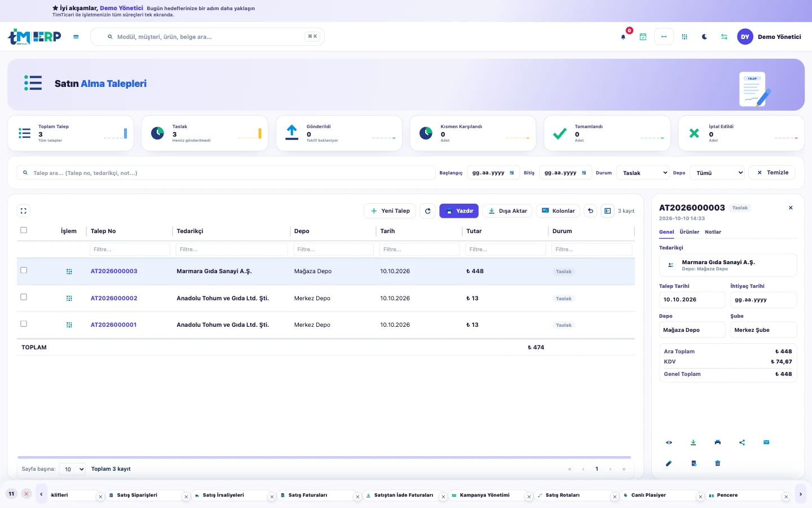Tick the select-all checkbox in table header
The height and width of the screenshot is (508, 812).
click(24, 230)
